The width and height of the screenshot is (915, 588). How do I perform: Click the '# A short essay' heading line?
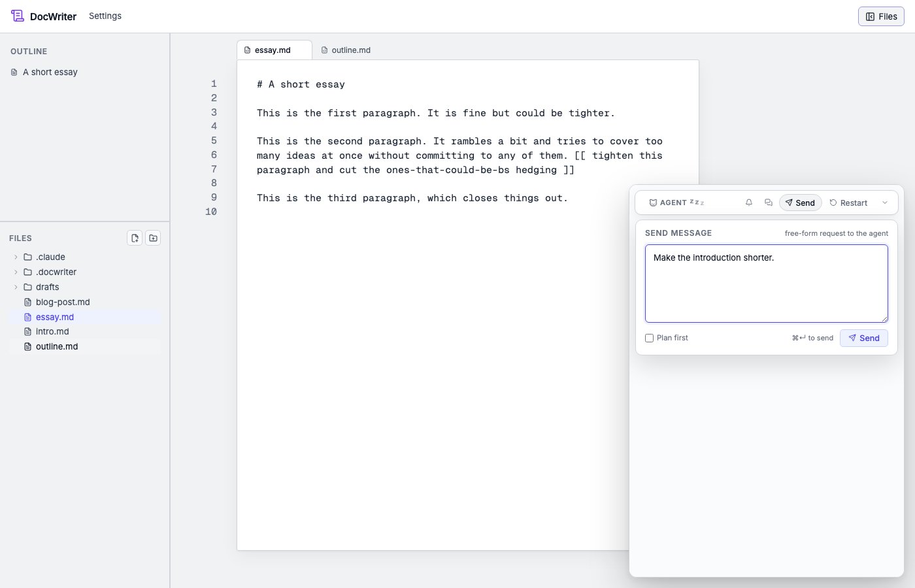pyautogui.click(x=301, y=84)
